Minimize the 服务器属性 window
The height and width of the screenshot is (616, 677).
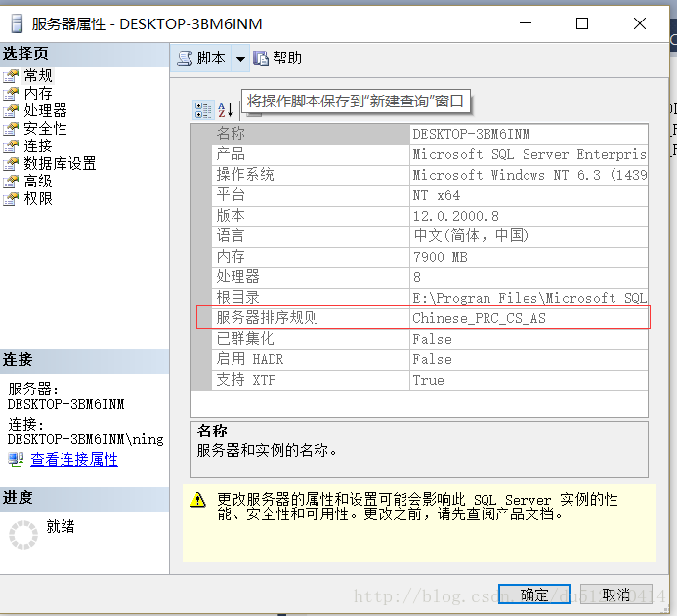526,23
